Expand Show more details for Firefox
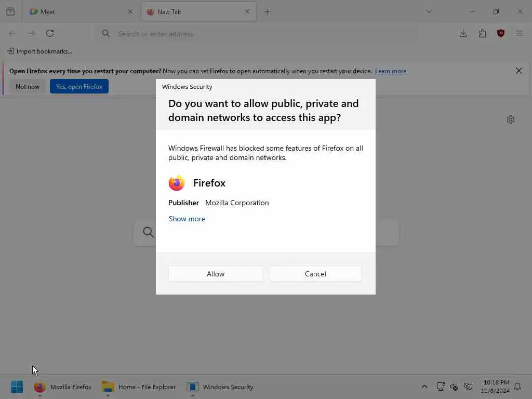 pos(187,219)
